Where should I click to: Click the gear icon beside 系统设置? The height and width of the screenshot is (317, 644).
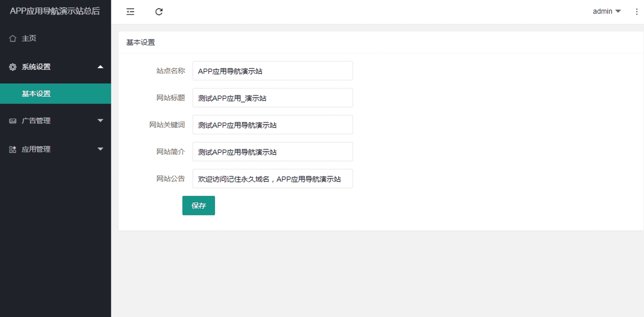pos(13,67)
